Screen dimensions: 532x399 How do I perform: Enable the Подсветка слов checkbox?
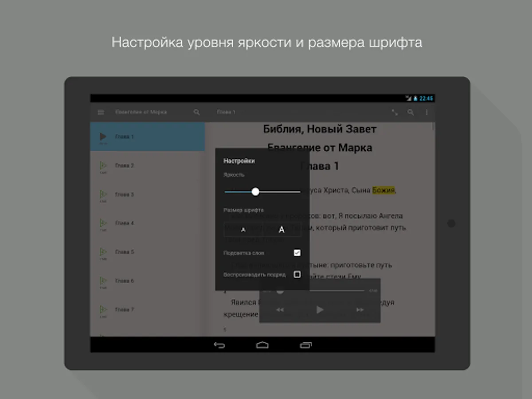click(297, 253)
